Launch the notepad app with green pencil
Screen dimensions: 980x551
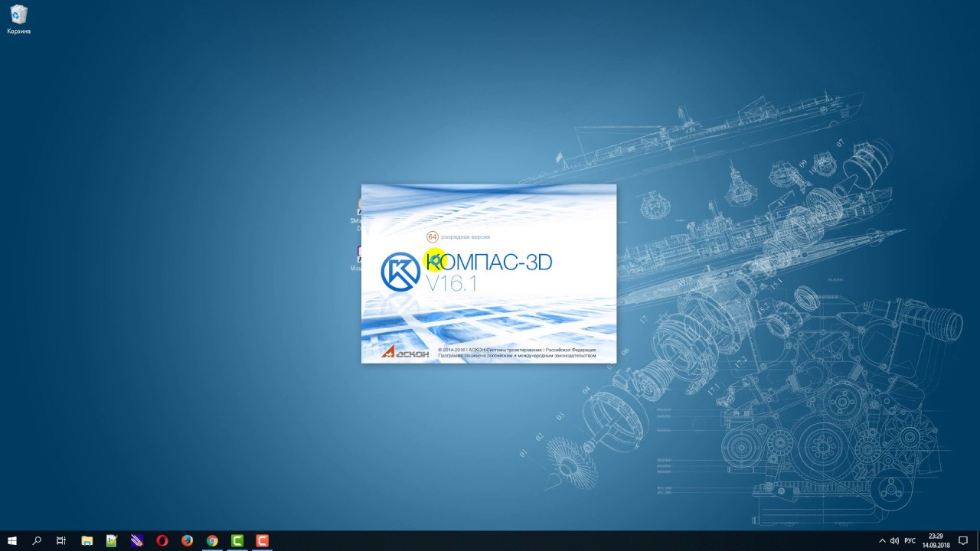pos(112,540)
